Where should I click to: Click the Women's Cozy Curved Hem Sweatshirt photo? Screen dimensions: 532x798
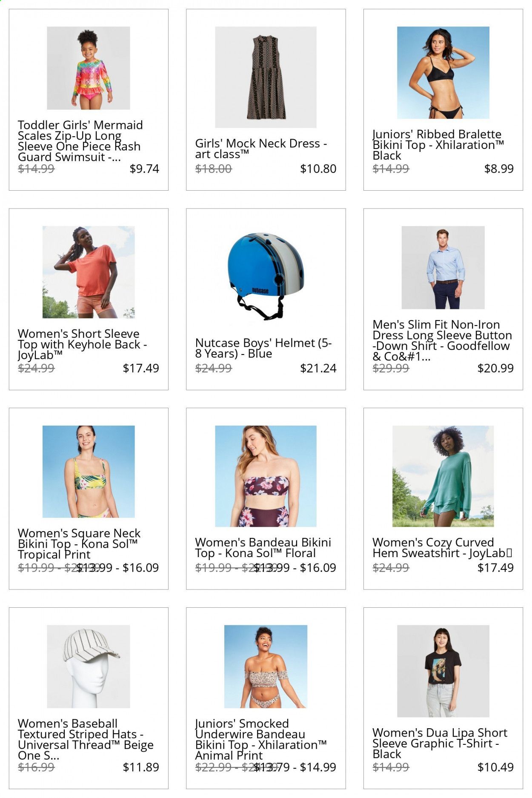pyautogui.click(x=443, y=476)
